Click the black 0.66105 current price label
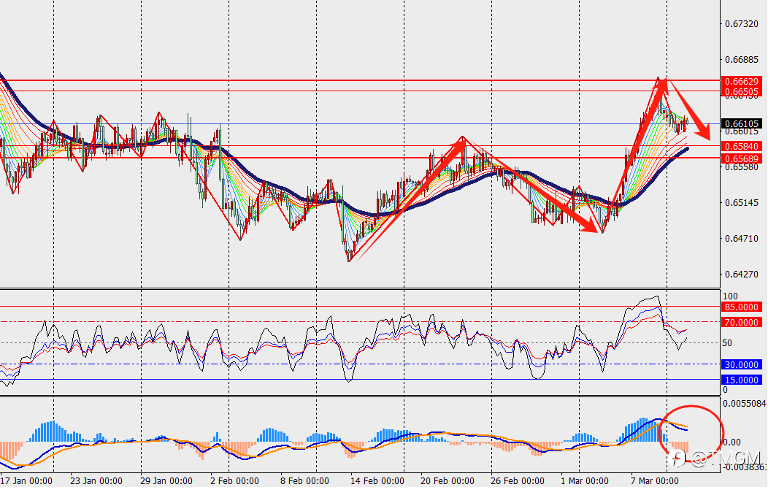Viewport: 770px width, 490px height. point(742,124)
